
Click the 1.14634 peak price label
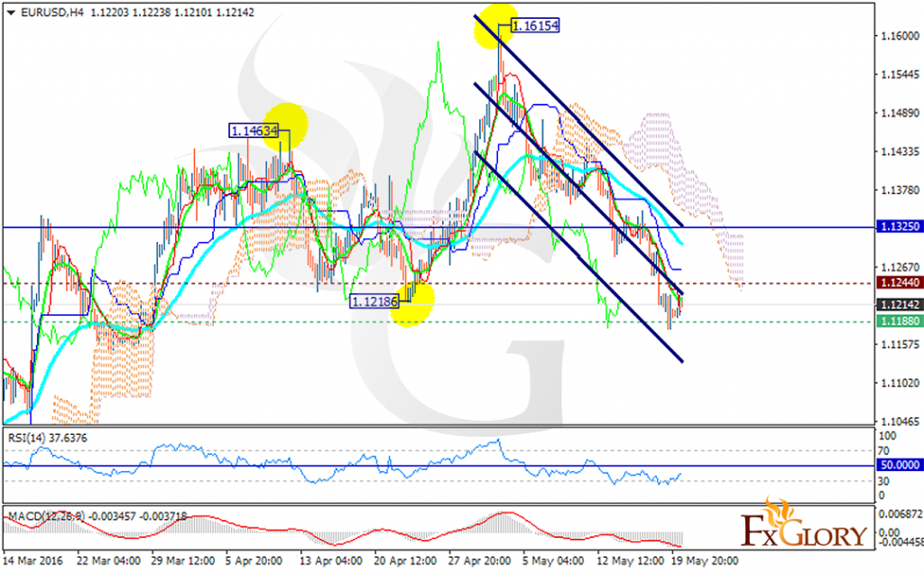pos(254,131)
